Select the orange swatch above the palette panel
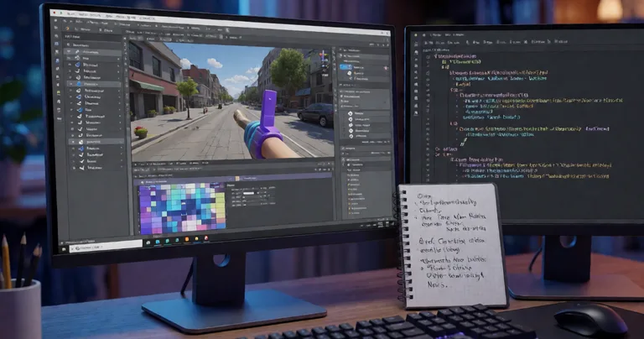Image resolution: width=644 pixels, height=339 pixels. 237,179
